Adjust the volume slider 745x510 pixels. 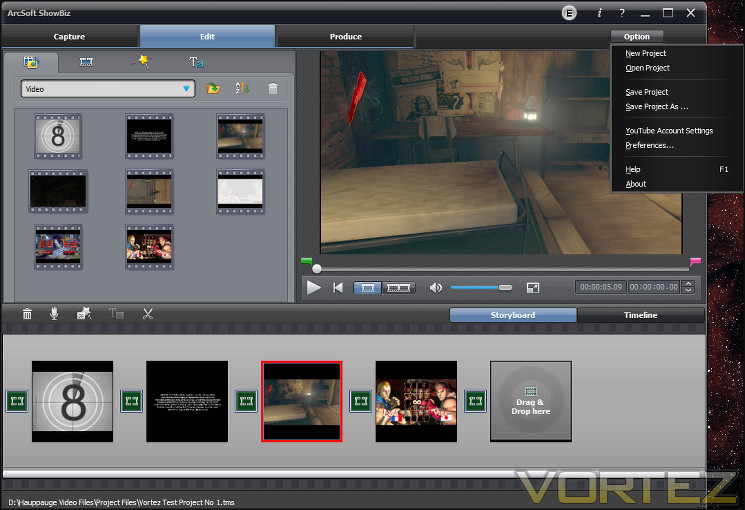tap(481, 288)
